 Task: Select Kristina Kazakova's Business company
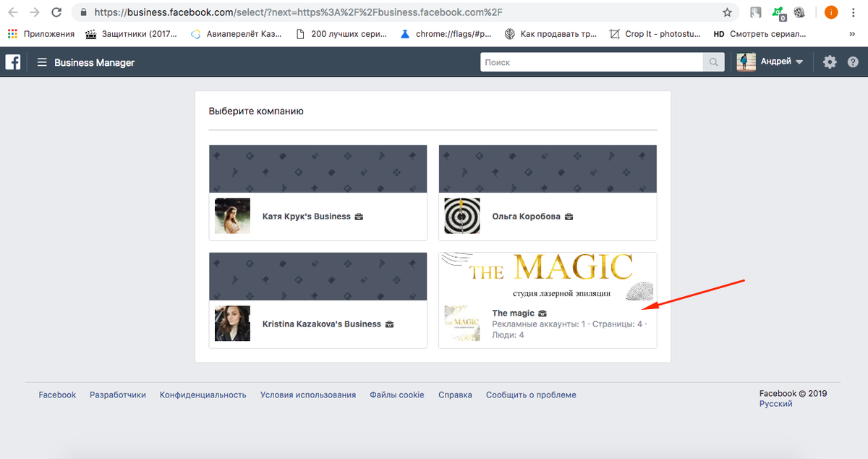[318, 300]
